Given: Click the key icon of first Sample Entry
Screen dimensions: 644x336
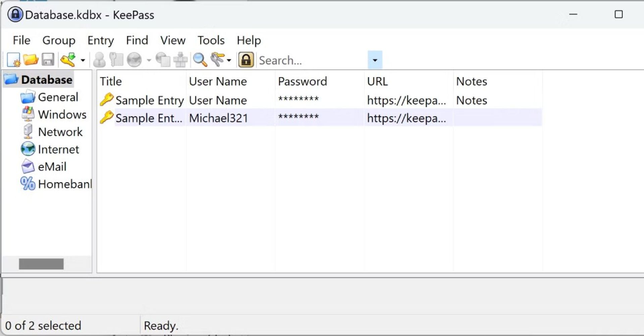Looking at the screenshot, I should [107, 100].
